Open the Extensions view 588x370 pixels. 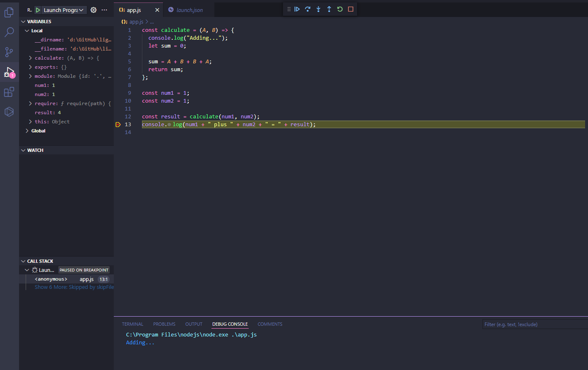click(9, 92)
